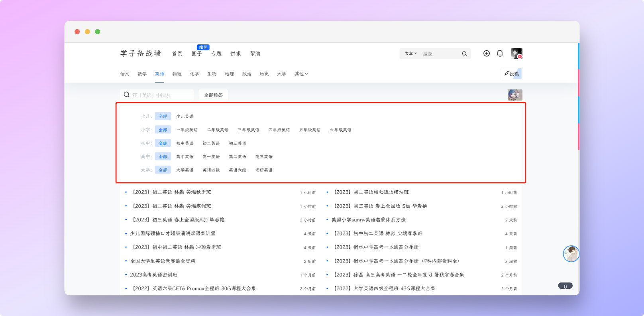Filter by 五年级英语 tag

click(310, 130)
